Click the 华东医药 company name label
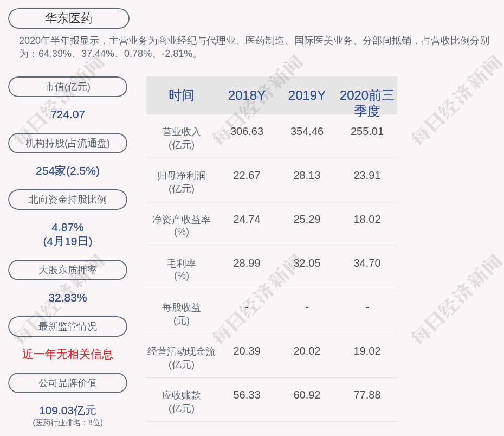Viewport: 504px width, 436px height. tap(68, 18)
